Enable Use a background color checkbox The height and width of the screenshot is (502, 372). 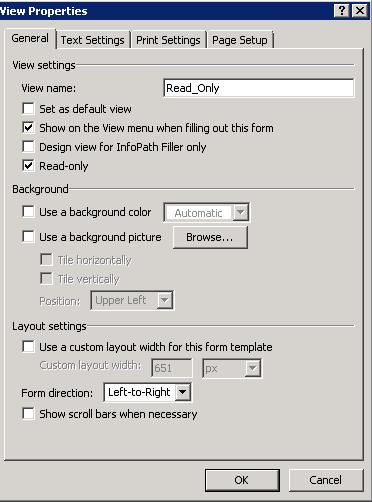pyautogui.click(x=28, y=211)
